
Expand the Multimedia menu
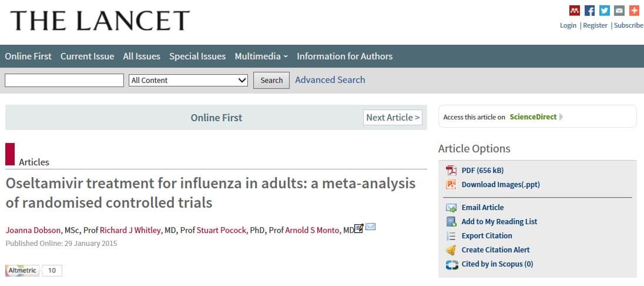[261, 56]
